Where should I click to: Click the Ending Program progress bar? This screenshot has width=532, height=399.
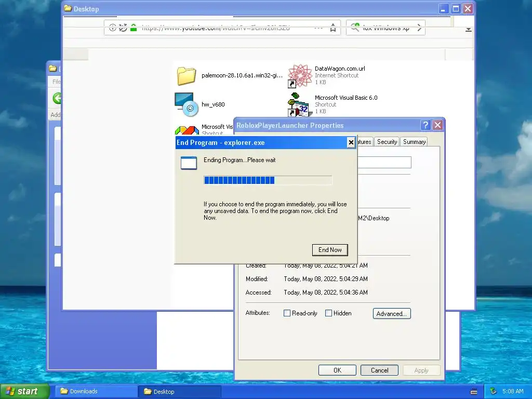click(x=268, y=180)
